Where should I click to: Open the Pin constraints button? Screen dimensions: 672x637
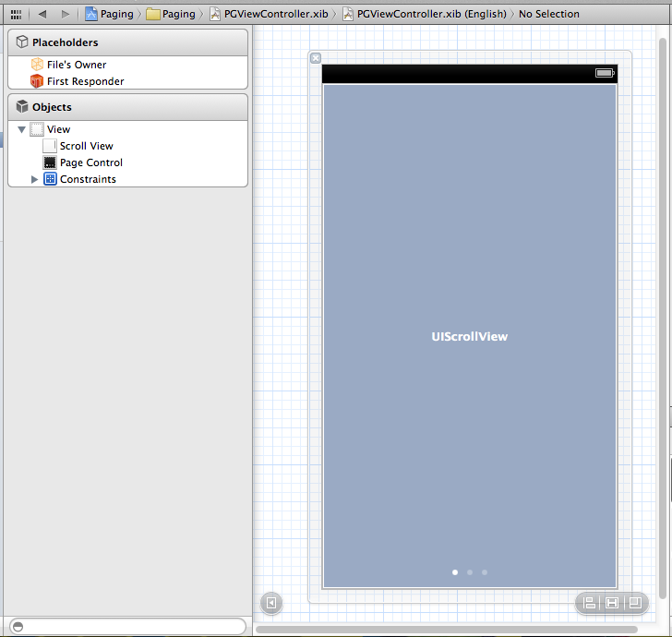point(612,603)
